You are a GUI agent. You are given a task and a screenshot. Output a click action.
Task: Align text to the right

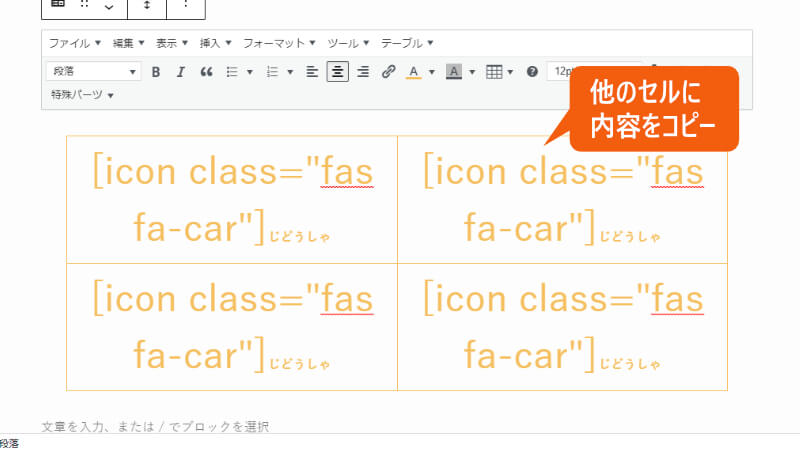click(x=363, y=72)
